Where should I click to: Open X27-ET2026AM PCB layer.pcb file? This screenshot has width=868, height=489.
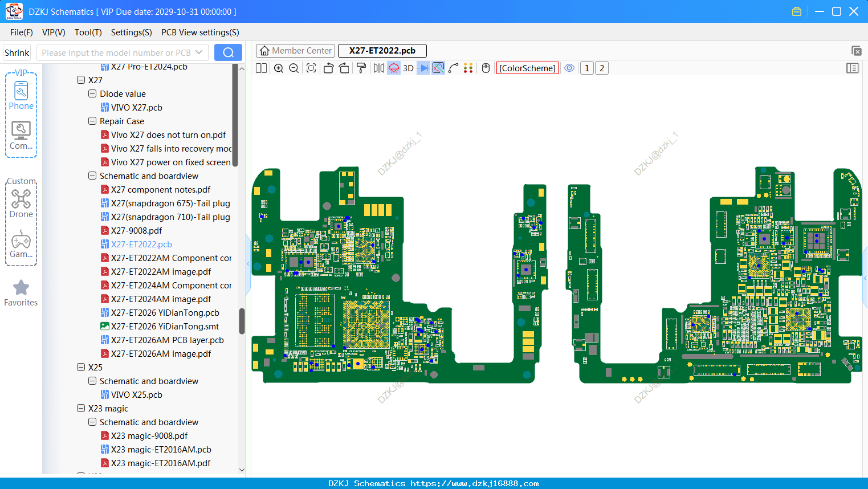[x=168, y=340]
